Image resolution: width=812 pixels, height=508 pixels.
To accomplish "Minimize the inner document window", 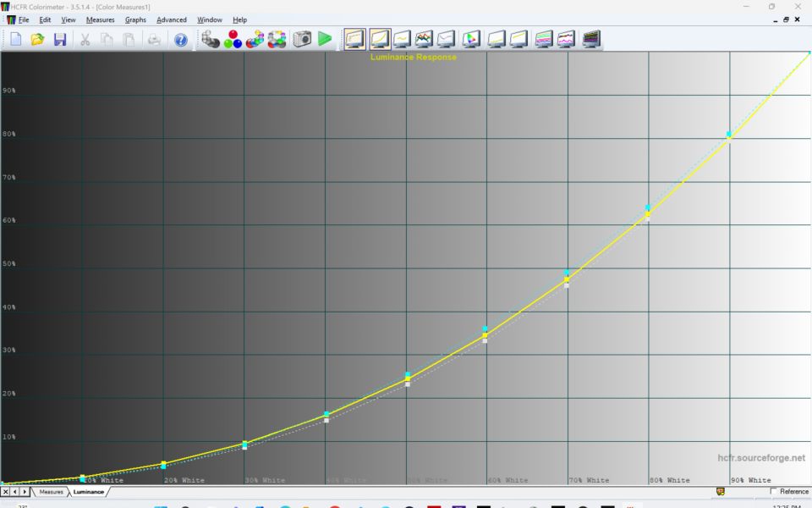I will [x=776, y=20].
